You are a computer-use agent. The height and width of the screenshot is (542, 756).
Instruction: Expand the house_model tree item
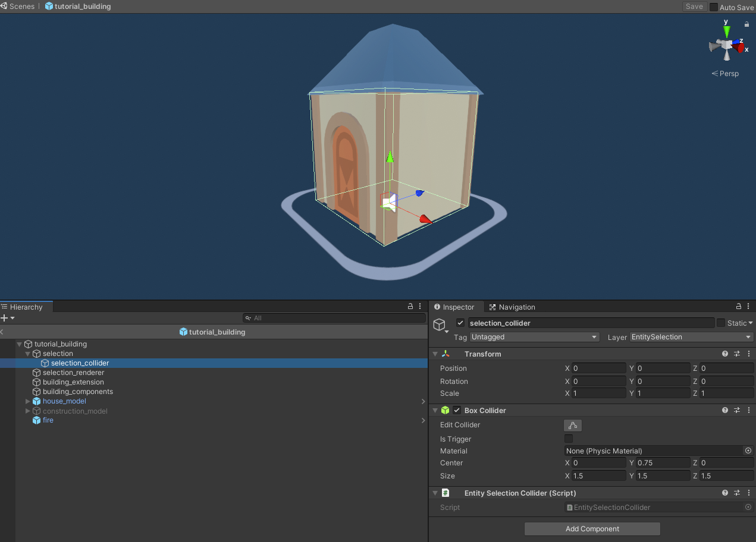(x=27, y=401)
